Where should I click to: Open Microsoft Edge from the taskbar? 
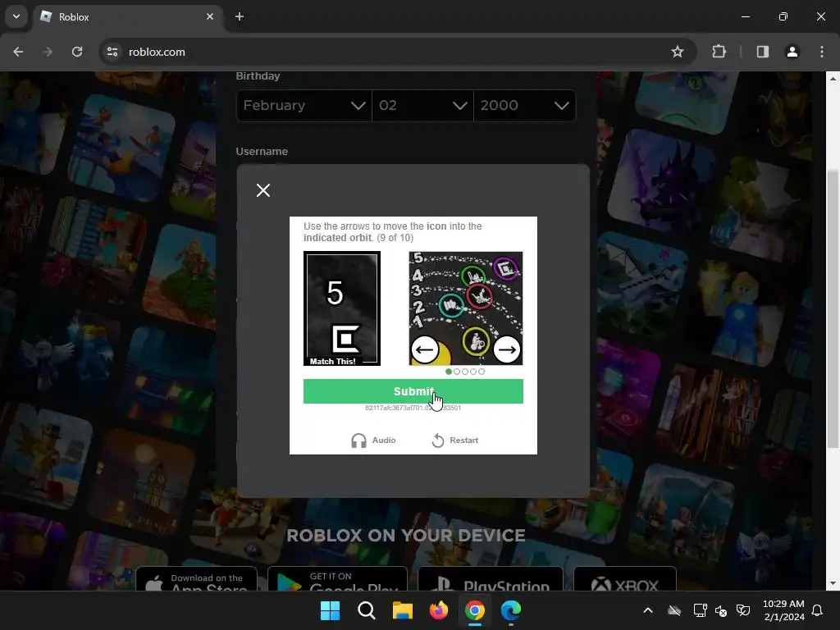(x=511, y=610)
